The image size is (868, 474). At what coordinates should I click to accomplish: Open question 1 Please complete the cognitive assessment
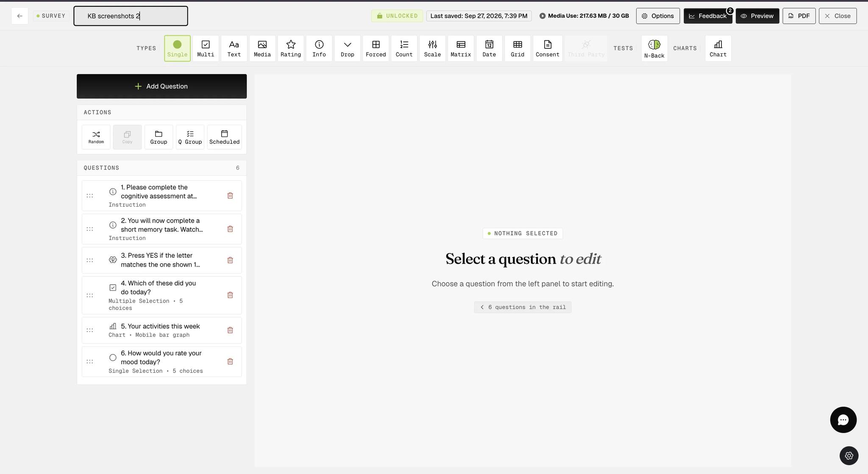[161, 196]
